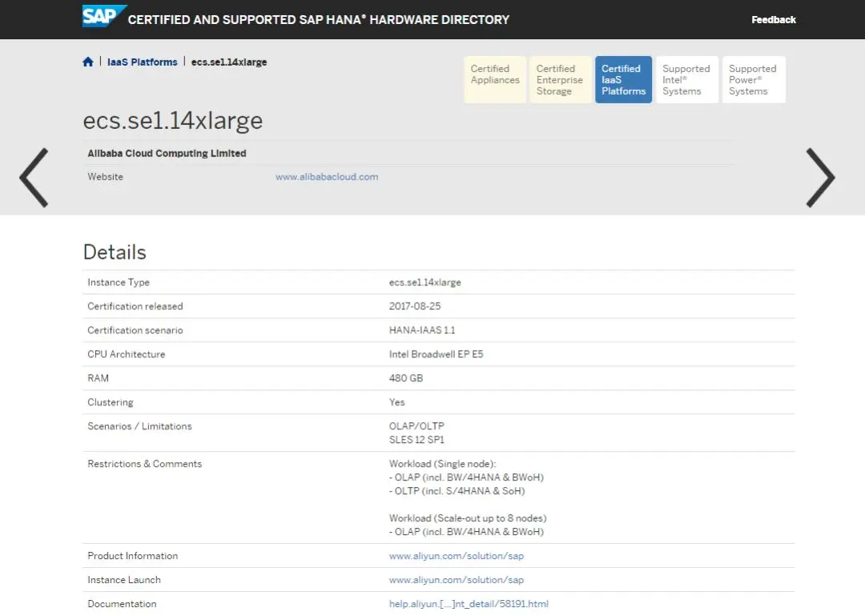
Task: Click Instance Type value ecs.se1.14xlarge
Action: click(424, 282)
